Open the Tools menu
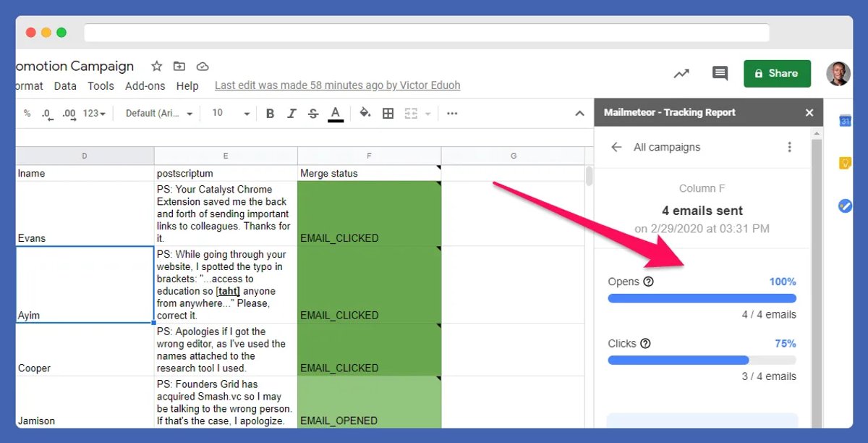The image size is (868, 443). 101,85
